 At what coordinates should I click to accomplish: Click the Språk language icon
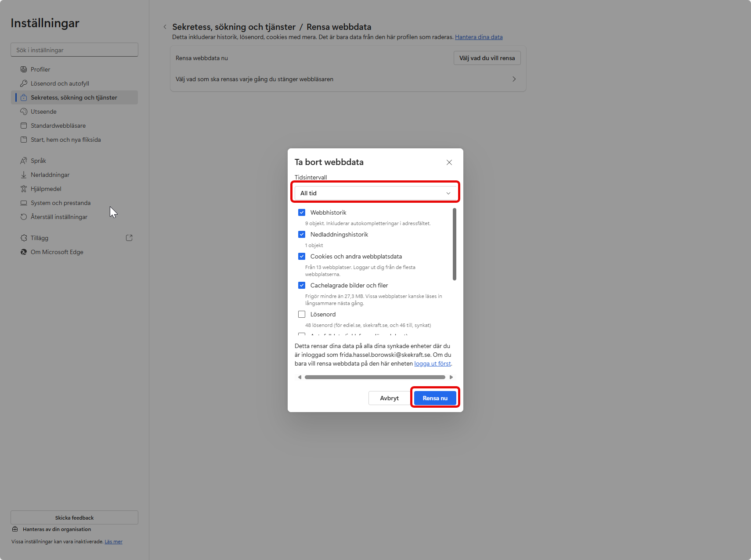[24, 161]
